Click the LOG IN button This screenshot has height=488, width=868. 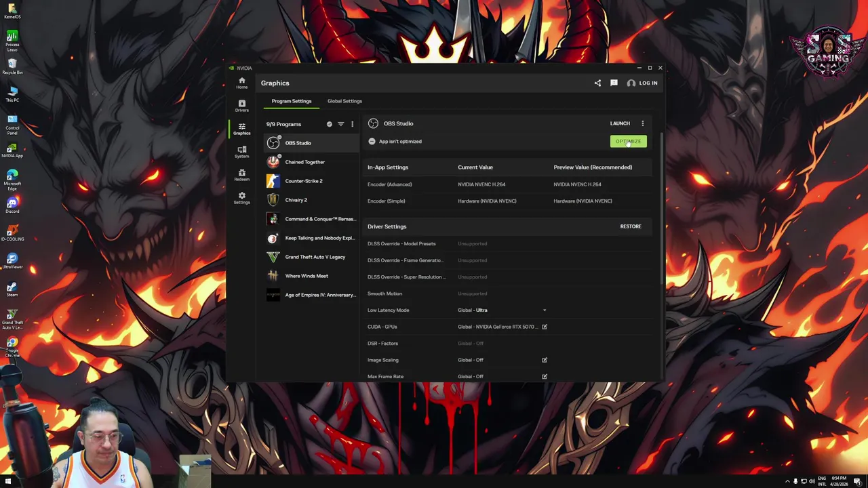[642, 83]
